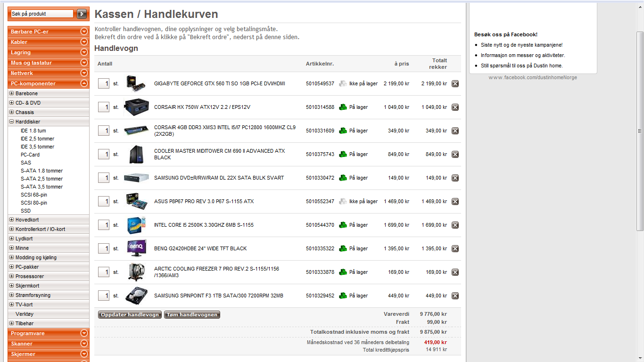The height and width of the screenshot is (362, 644).
Task: Click monthly cost 419,00 kr
Action: (436, 342)
